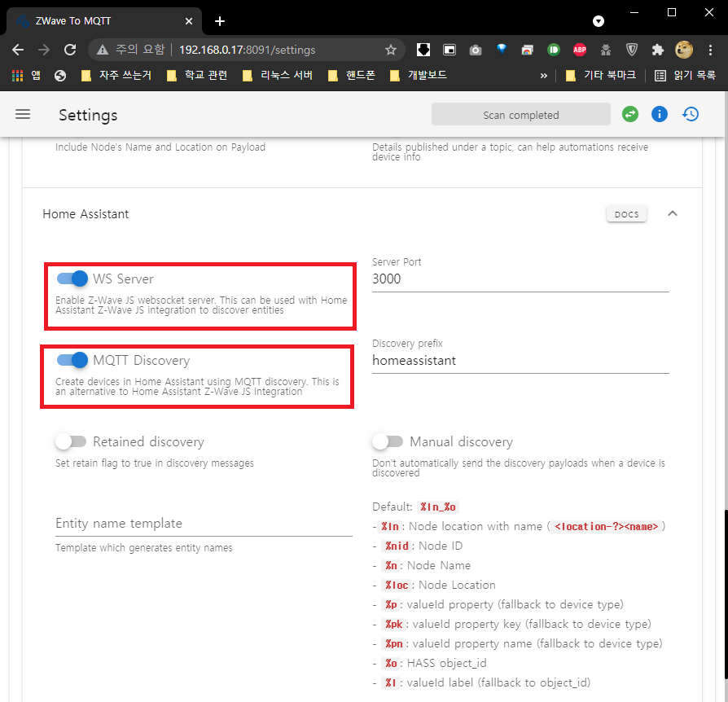Go back with the browser back arrow
728x702 pixels.
(x=18, y=50)
